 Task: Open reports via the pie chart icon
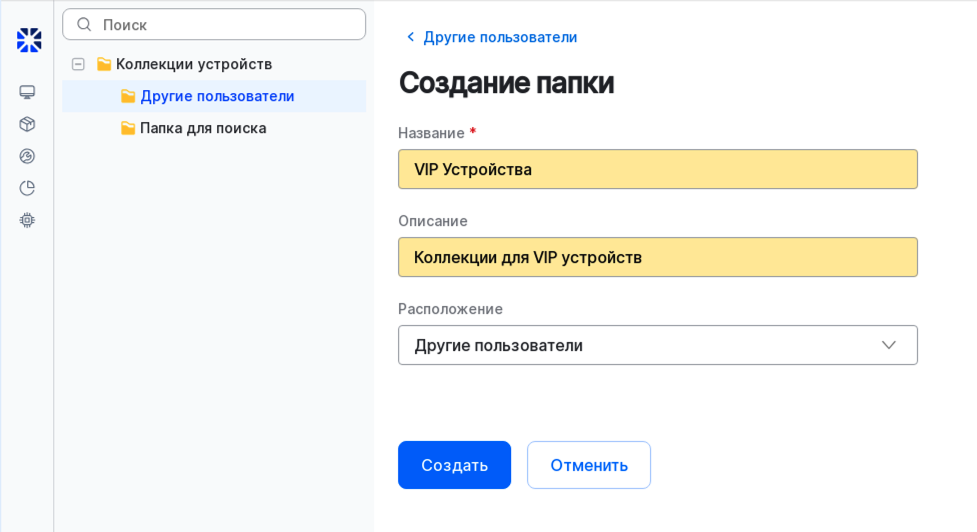pos(27,188)
